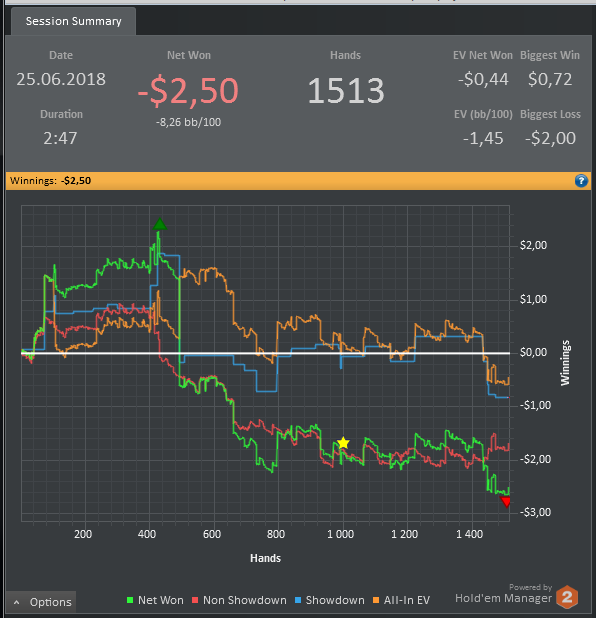Screen dimensions: 596x618
Task: Click the yellow star marker on graph
Action: [x=343, y=443]
